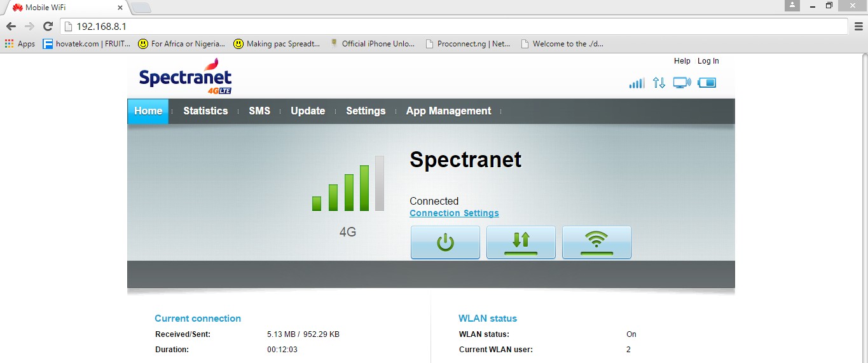868x363 pixels.
Task: Click the WLAN status heading
Action: (x=488, y=318)
